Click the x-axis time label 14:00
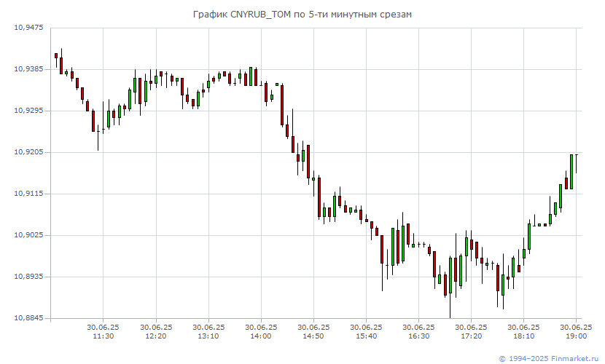The height and width of the screenshot is (364, 605). click(x=261, y=336)
